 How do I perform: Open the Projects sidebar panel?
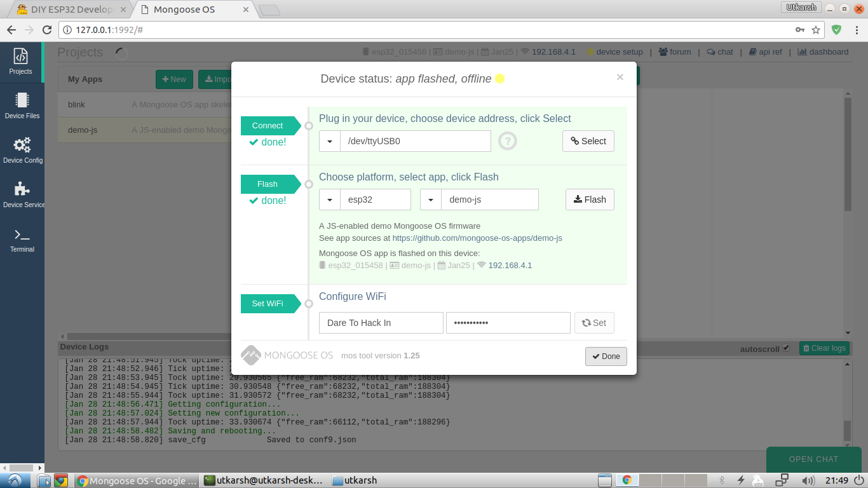[21, 61]
